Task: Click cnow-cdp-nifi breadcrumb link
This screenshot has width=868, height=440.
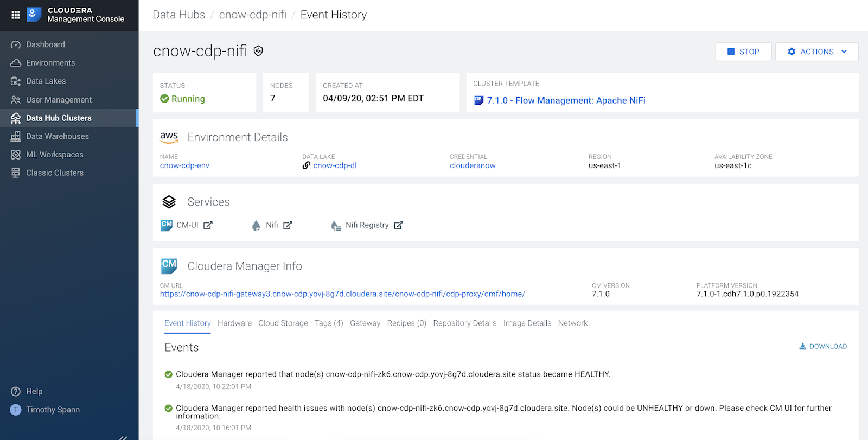Action: (x=253, y=15)
